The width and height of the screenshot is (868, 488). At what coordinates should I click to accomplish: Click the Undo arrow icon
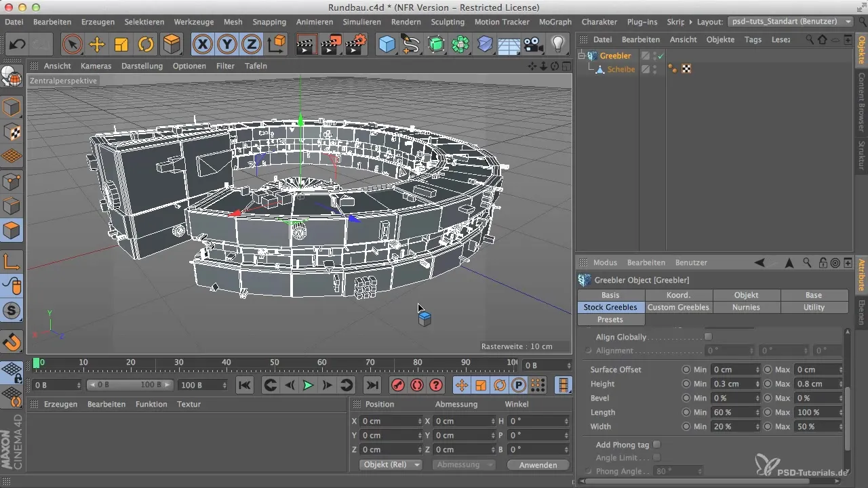tap(17, 45)
